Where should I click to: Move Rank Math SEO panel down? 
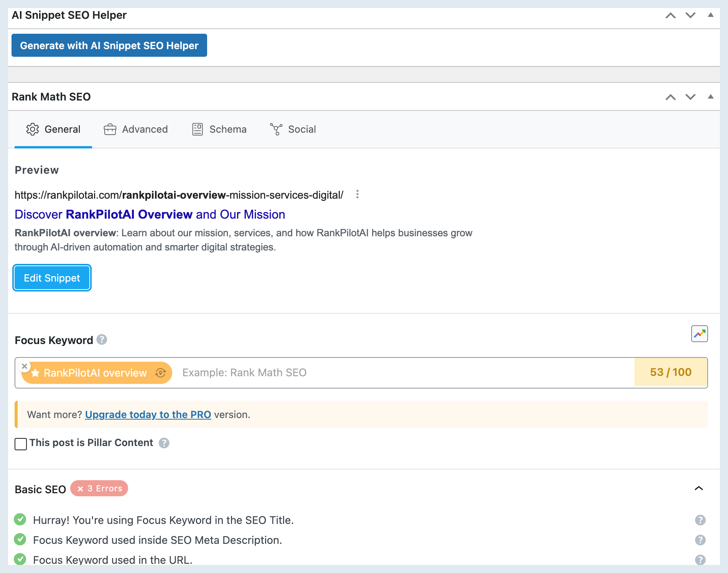click(690, 97)
